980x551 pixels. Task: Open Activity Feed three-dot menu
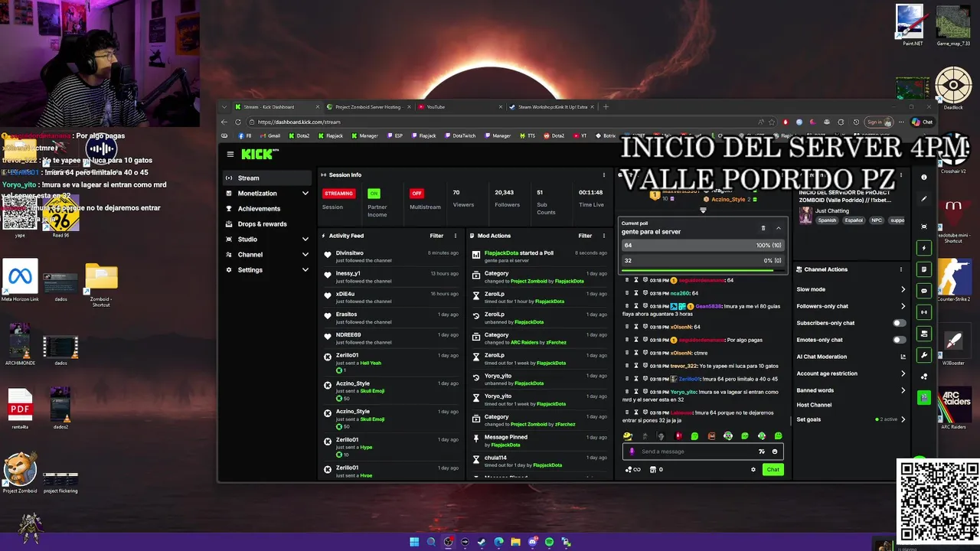click(456, 236)
